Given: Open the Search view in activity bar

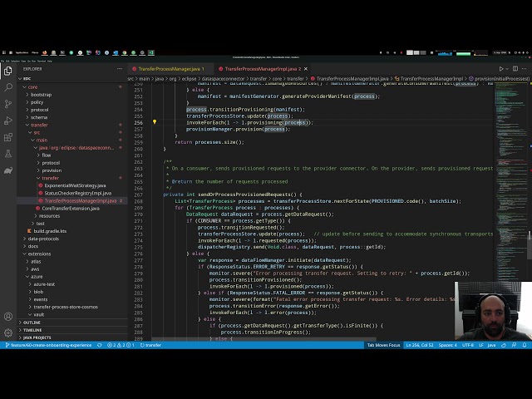Looking at the screenshot, I should [x=8, y=87].
